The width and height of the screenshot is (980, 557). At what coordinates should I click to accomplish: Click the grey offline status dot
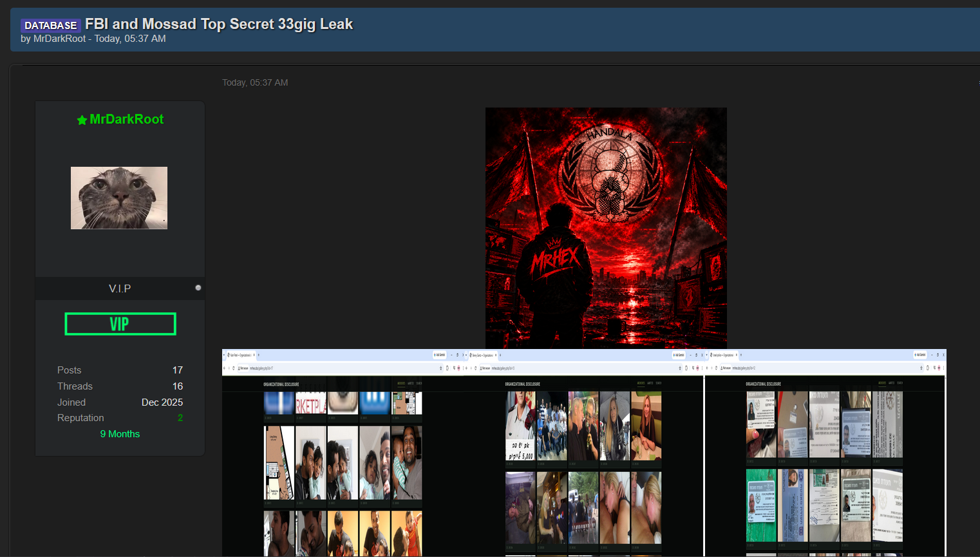click(198, 288)
